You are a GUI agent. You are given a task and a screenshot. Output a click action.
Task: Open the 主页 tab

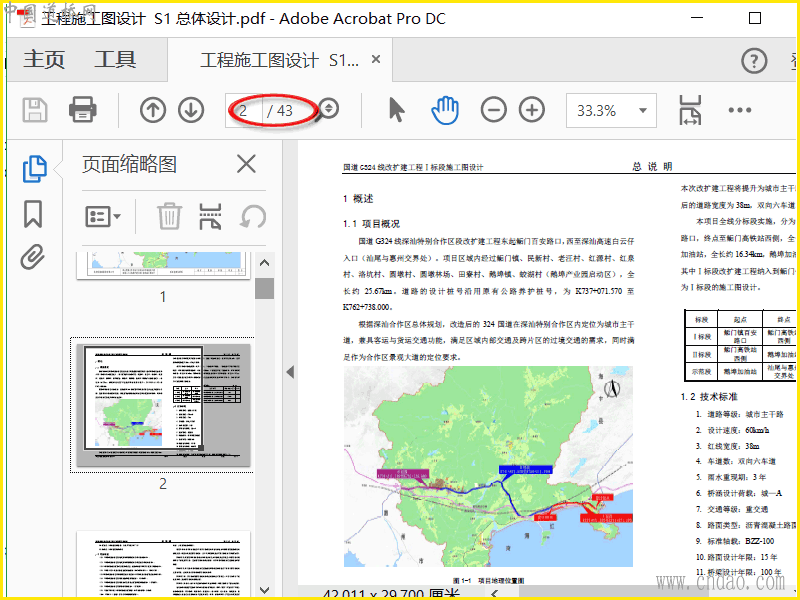(44, 60)
